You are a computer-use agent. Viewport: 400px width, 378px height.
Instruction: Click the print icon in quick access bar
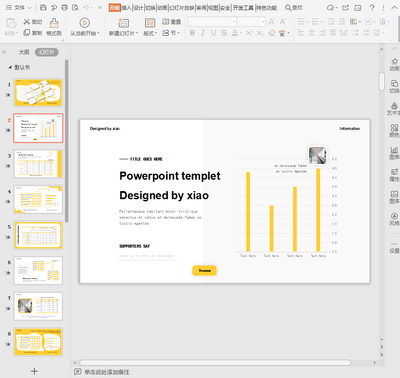[x=64, y=7]
